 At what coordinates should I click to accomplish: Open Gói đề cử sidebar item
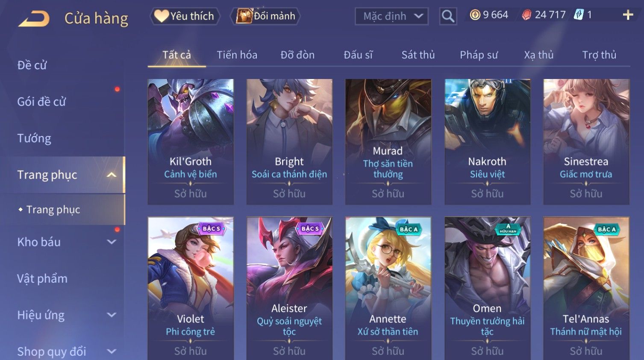coord(41,102)
